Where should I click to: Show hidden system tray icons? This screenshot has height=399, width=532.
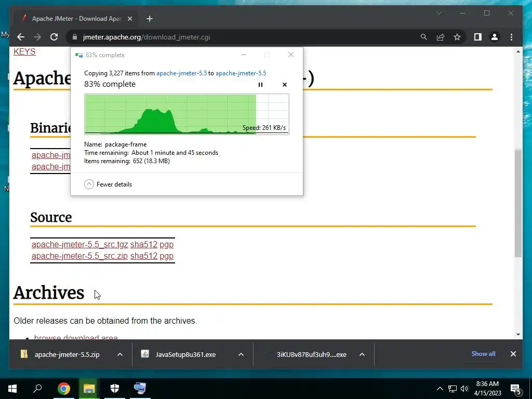click(440, 389)
